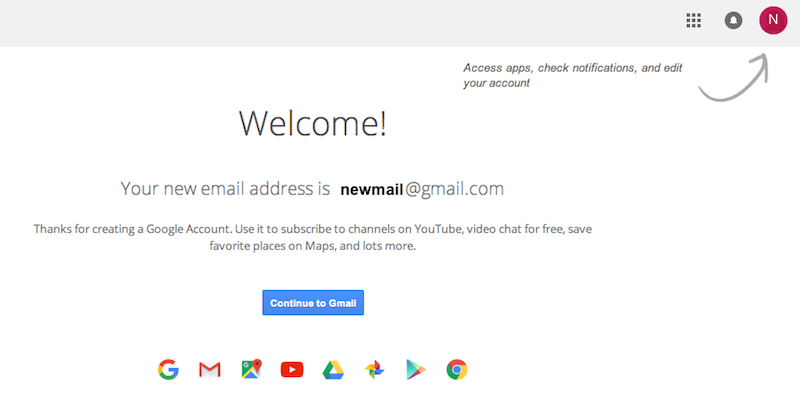Open the YouTube icon
This screenshot has height=397, width=800.
click(292, 369)
